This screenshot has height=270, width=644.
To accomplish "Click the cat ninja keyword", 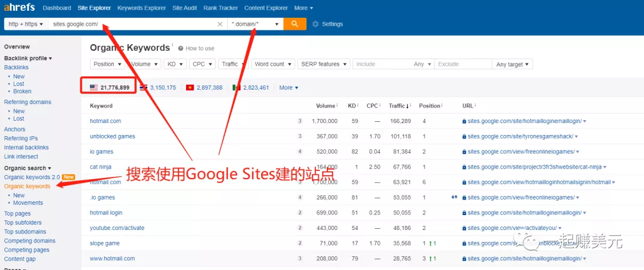I will (x=100, y=167).
